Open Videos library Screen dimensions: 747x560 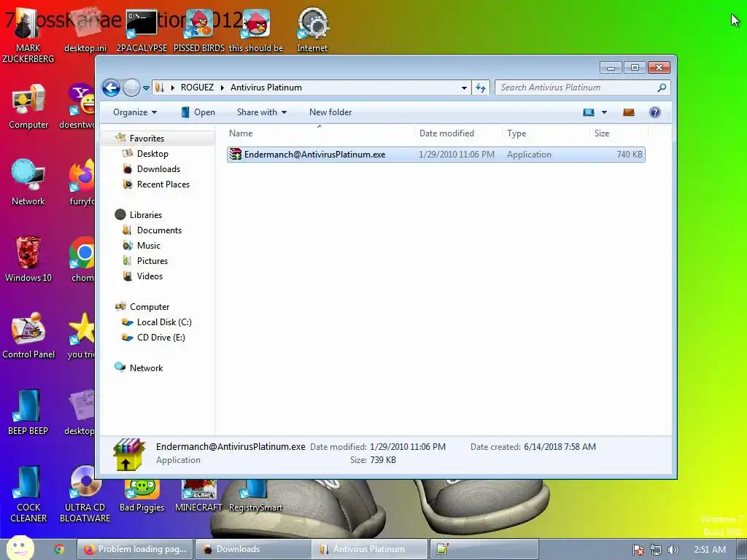coord(150,276)
